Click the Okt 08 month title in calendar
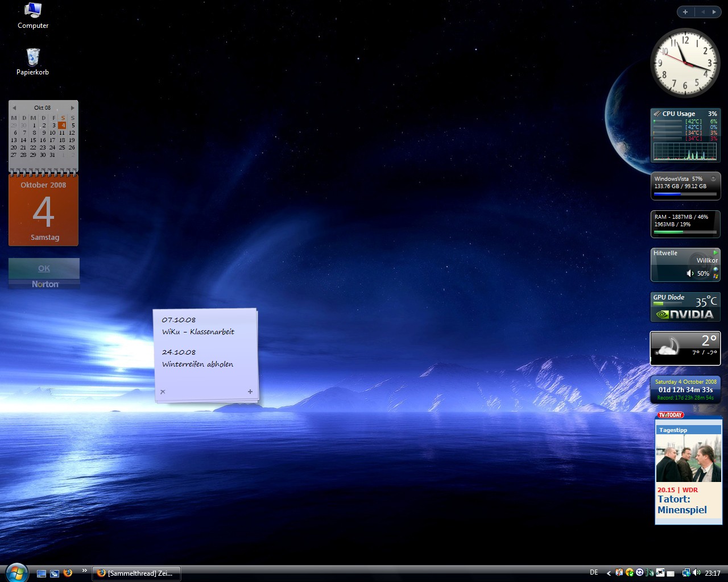The image size is (728, 582). [x=42, y=107]
